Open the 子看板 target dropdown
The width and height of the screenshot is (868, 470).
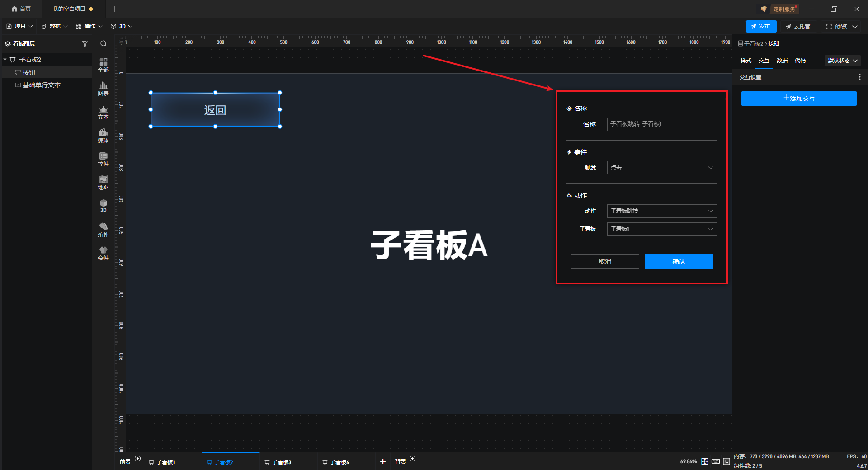661,229
